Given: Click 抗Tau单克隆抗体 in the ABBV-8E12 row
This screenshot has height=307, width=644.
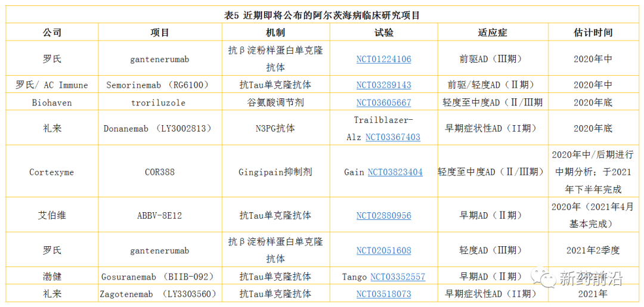Looking at the screenshot, I should (275, 215).
